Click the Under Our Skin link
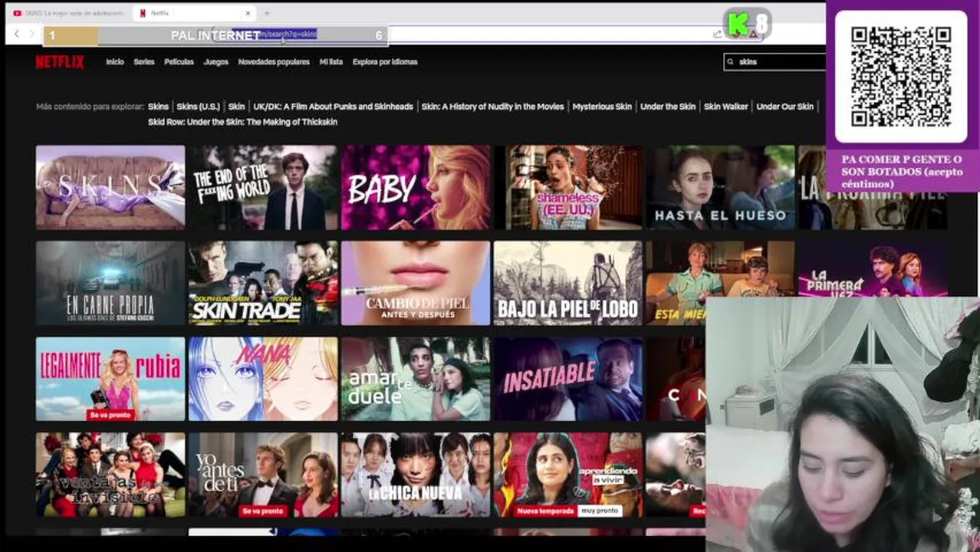Screen dimensions: 980x552 784,107
